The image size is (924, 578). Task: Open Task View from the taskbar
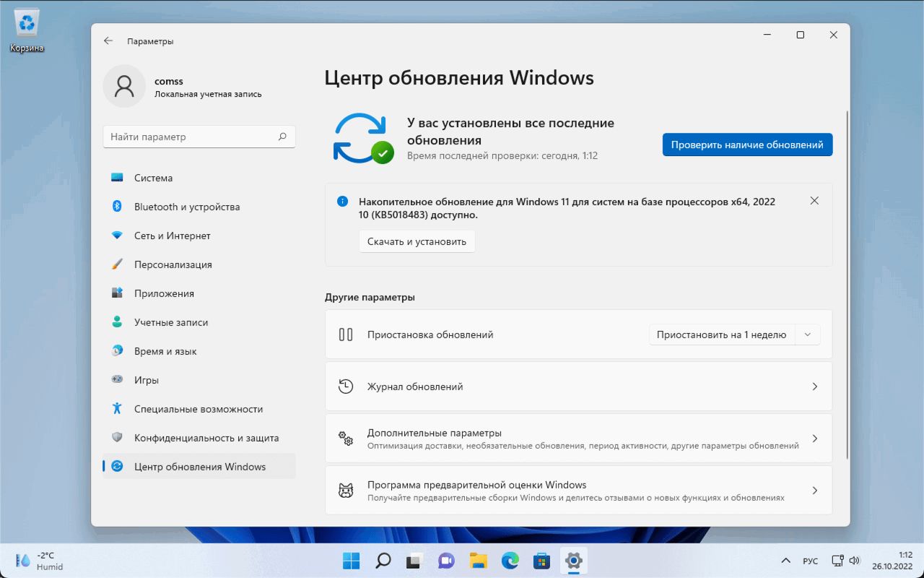coord(414,561)
